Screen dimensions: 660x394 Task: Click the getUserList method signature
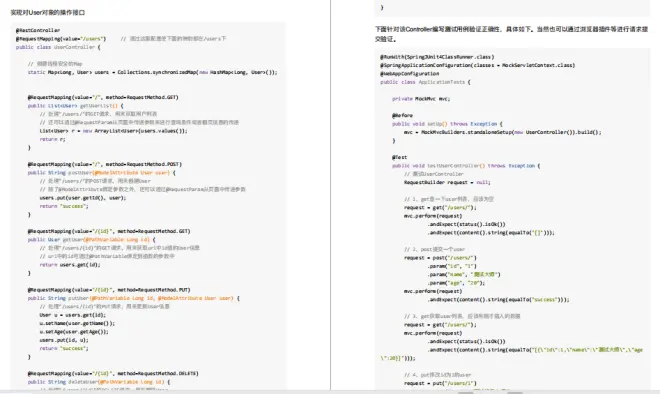76,106
